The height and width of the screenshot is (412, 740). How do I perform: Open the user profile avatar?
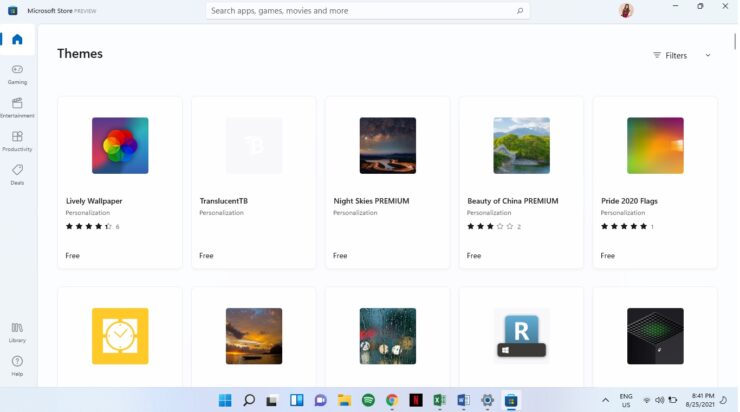[x=626, y=10]
